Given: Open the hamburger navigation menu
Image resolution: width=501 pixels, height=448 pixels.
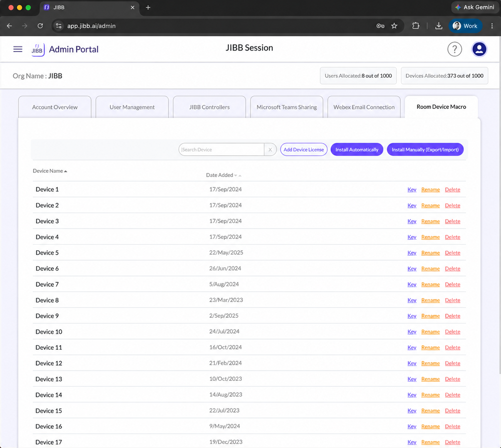Looking at the screenshot, I should point(18,49).
